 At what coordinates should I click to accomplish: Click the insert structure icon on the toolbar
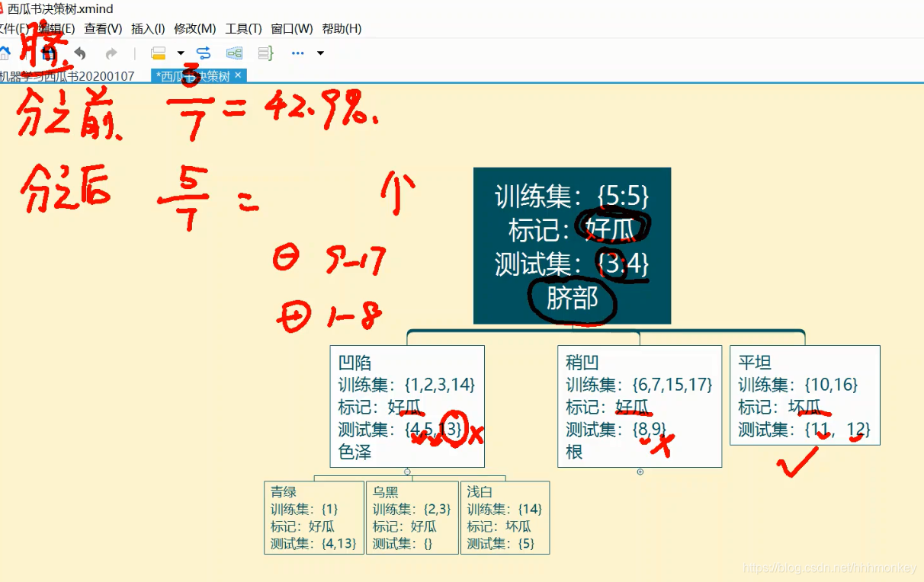coord(233,53)
